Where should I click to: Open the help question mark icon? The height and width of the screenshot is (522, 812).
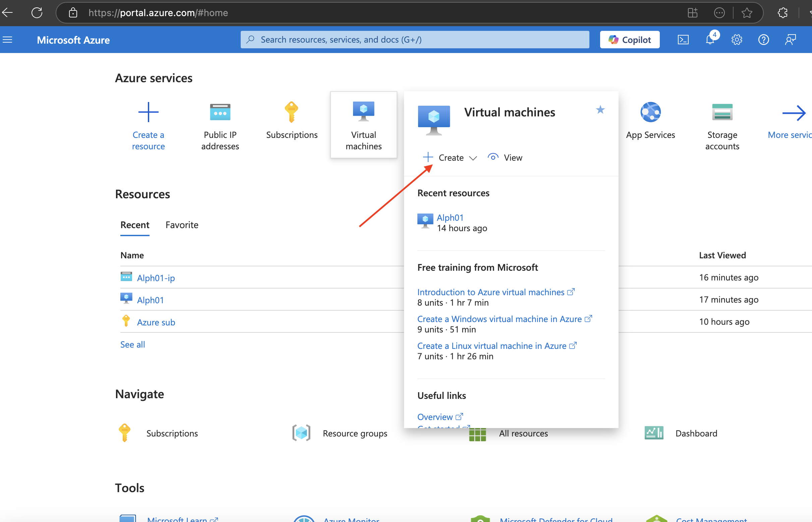[763, 40]
